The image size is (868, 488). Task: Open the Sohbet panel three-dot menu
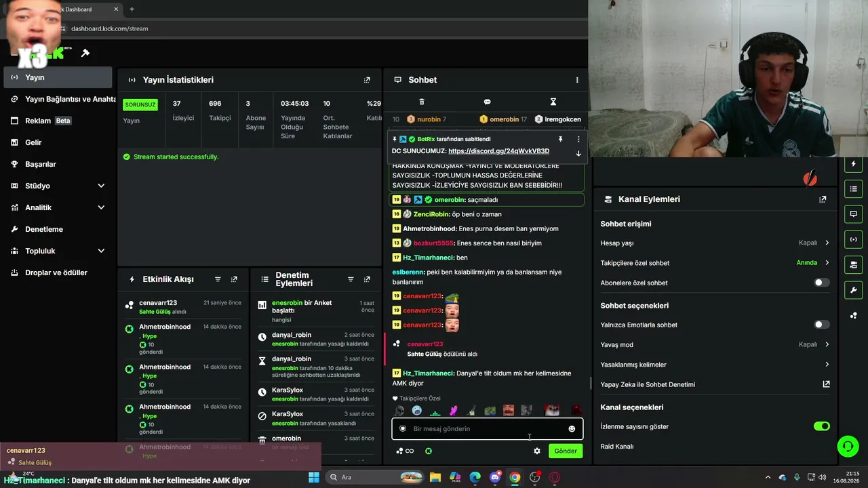tap(577, 80)
